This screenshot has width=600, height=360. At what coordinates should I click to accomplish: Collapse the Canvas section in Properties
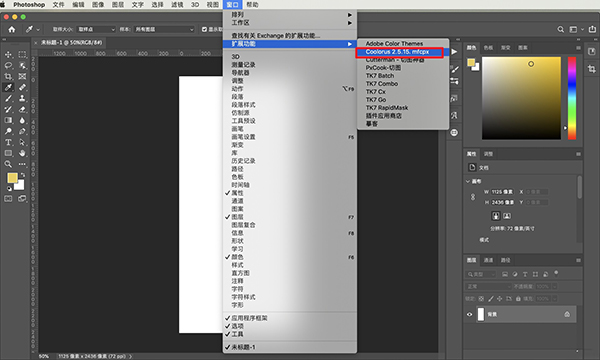click(x=468, y=181)
